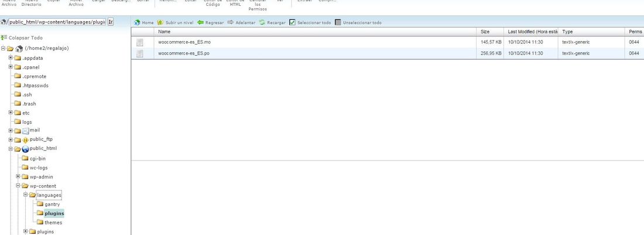The height and width of the screenshot is (235, 644).
Task: Click the house icon next to /home2/regalajo
Action: (19, 49)
